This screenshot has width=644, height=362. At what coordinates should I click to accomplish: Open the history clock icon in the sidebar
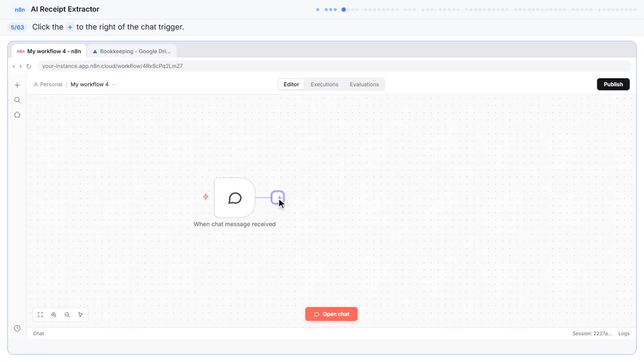click(x=17, y=328)
